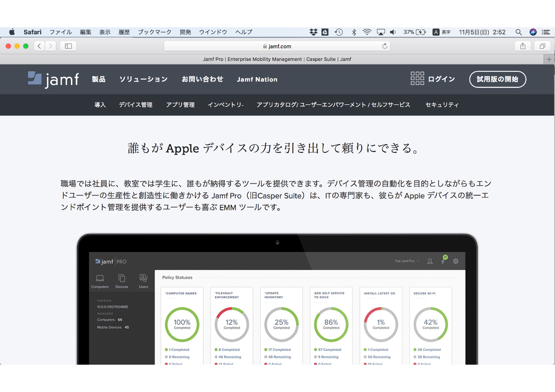555x392 pixels.
Task: Select the セキュリティ sub-navigation item
Action: 442,105
